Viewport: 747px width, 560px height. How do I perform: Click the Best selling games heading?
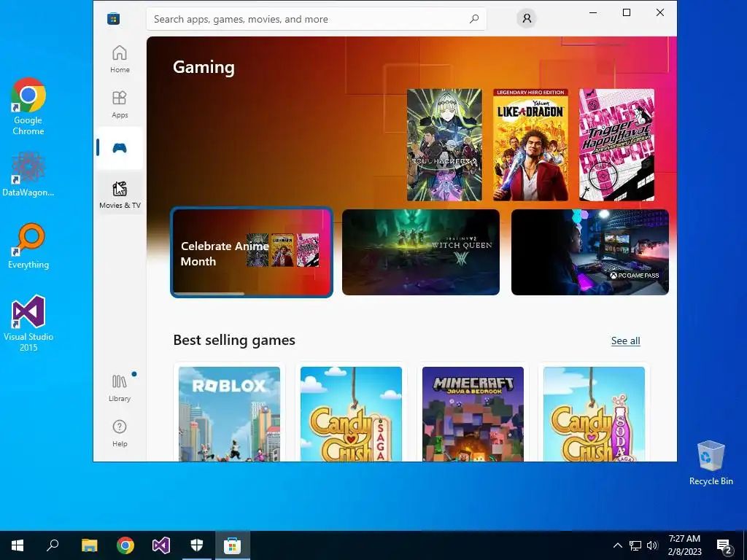click(x=234, y=340)
